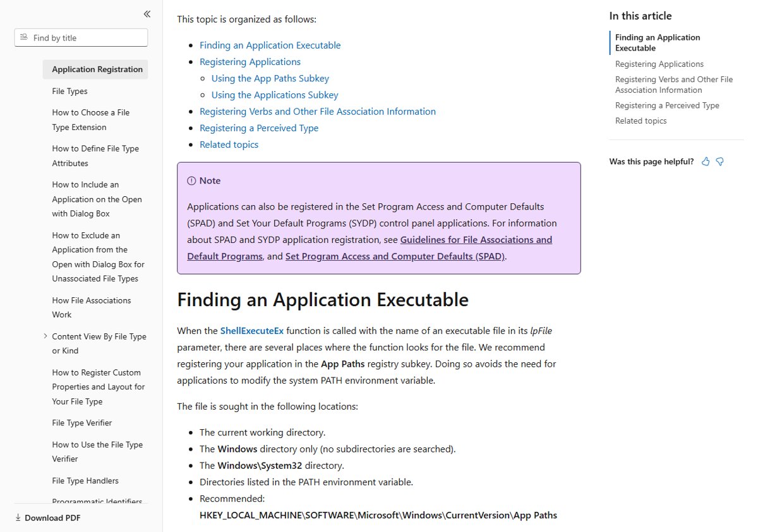The width and height of the screenshot is (758, 532).
Task: Open How to Register Custom Properties topic
Action: (x=99, y=387)
